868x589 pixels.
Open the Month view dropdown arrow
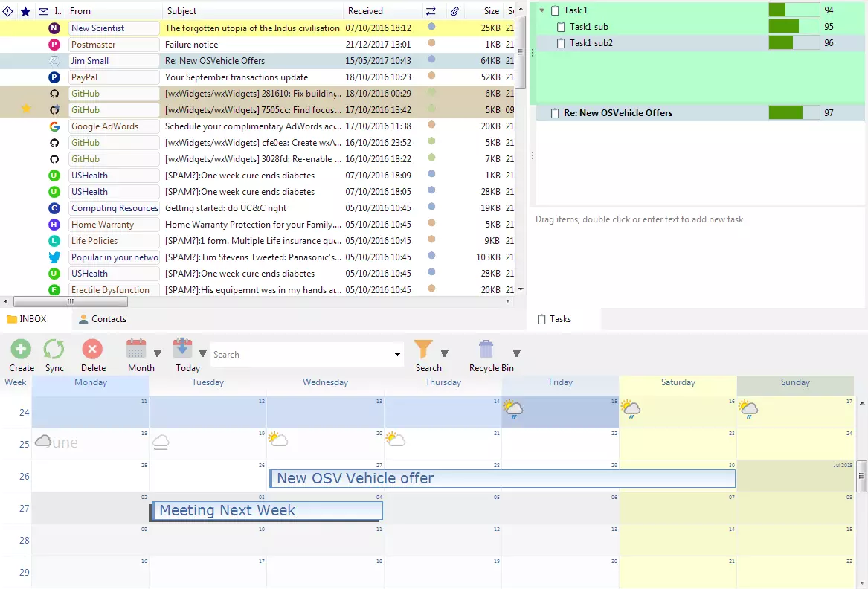coord(158,354)
